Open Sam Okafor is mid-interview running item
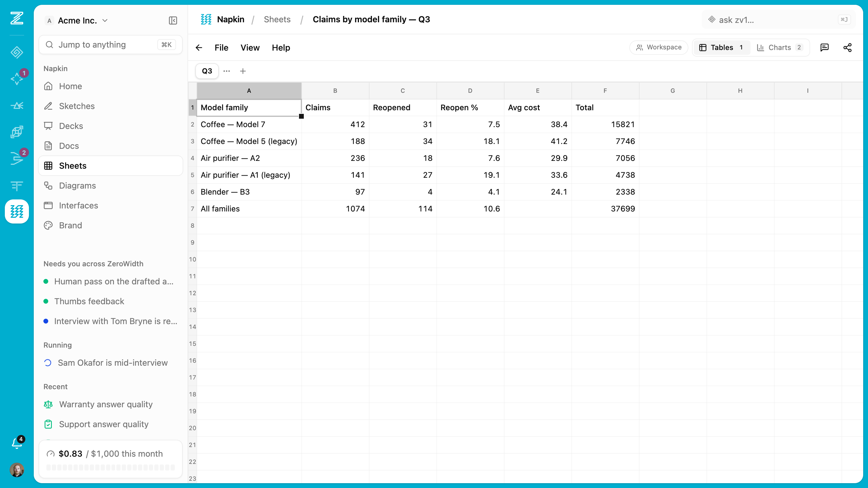The width and height of the screenshot is (868, 488). point(111,363)
